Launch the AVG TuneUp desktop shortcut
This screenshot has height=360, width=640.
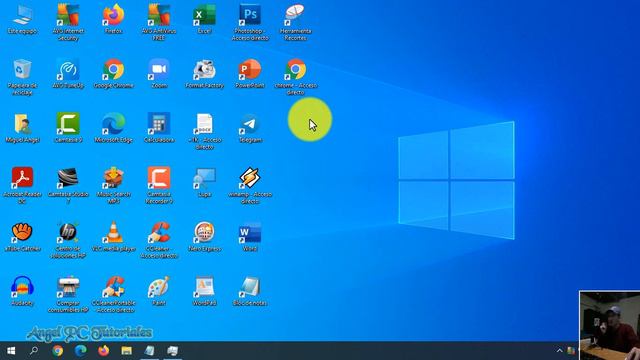pyautogui.click(x=68, y=74)
